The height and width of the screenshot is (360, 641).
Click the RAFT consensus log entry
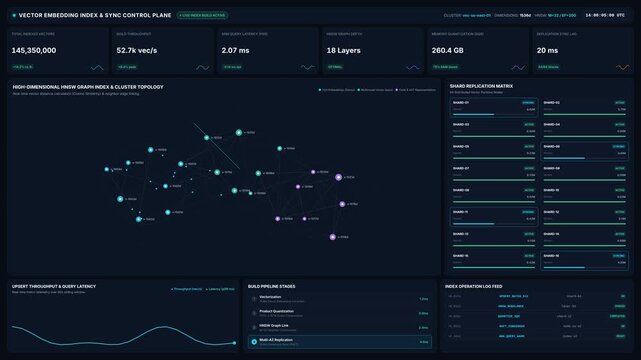(536, 326)
